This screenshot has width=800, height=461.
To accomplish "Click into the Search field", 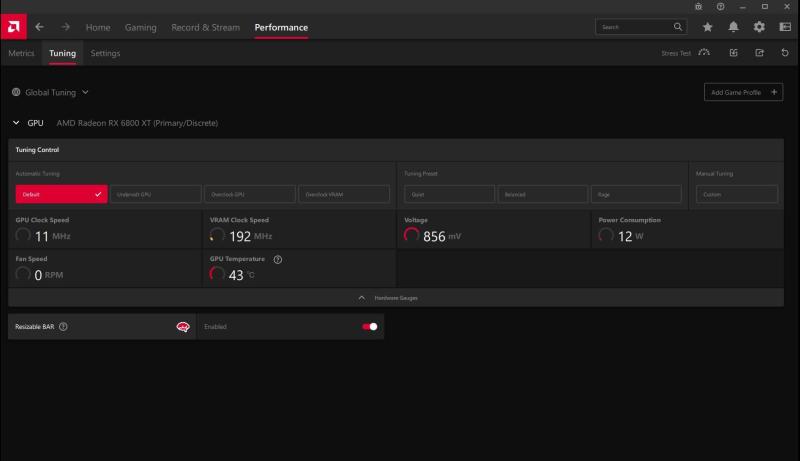I will click(x=635, y=27).
